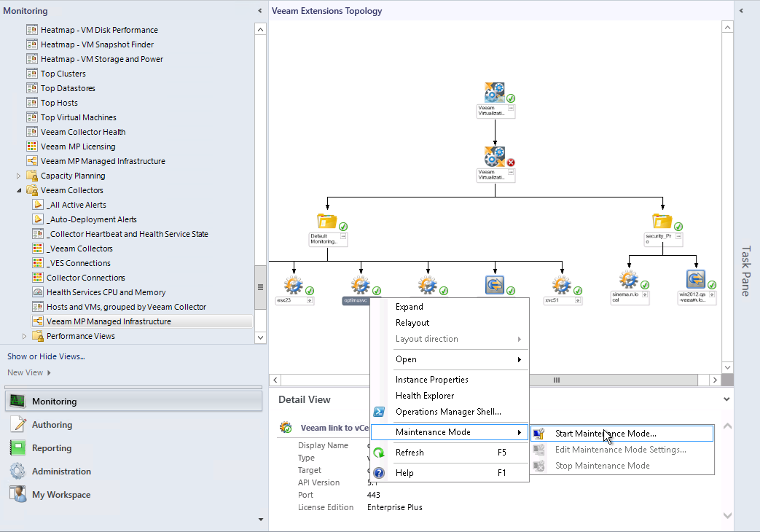Expand the esx23 node children
Viewport: 760px width, 532px height.
pos(309,301)
